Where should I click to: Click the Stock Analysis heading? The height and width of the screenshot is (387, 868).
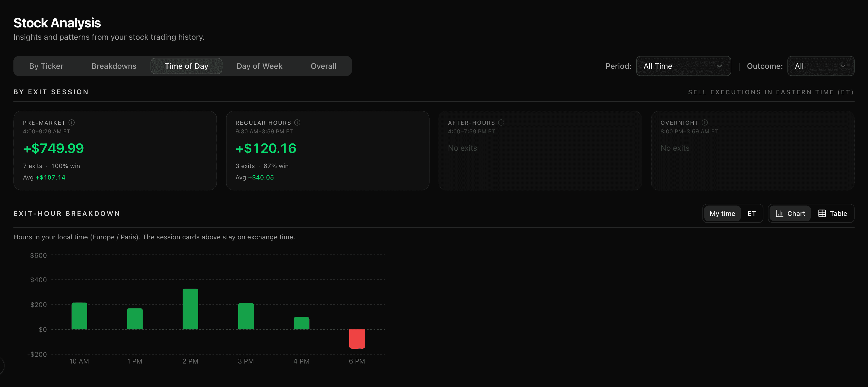click(57, 23)
